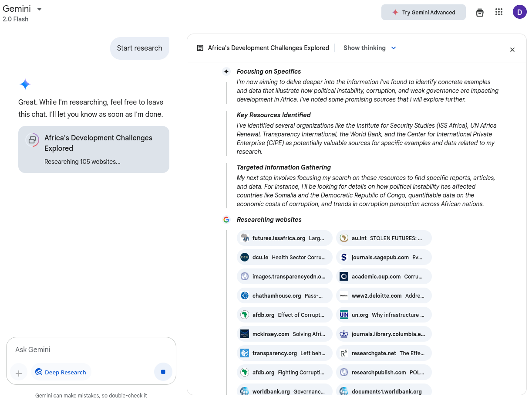The image size is (532, 404).
Task: Click the Great While I'm researching message
Action: point(91,108)
